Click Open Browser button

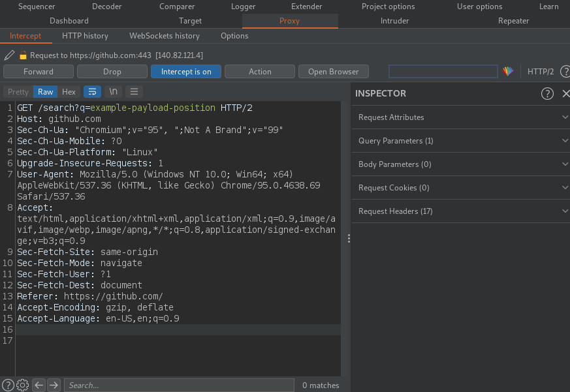pyautogui.click(x=334, y=72)
